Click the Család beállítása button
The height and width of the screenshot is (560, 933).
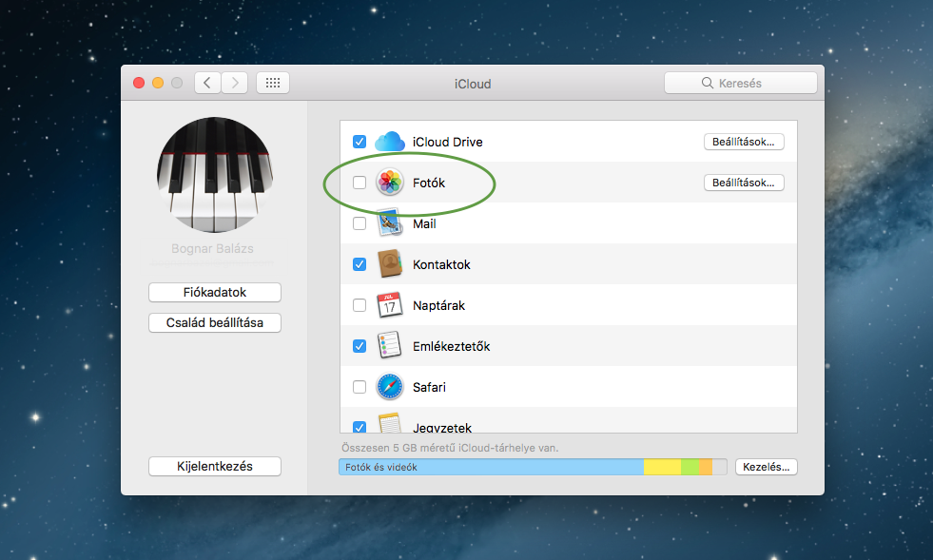click(x=215, y=322)
